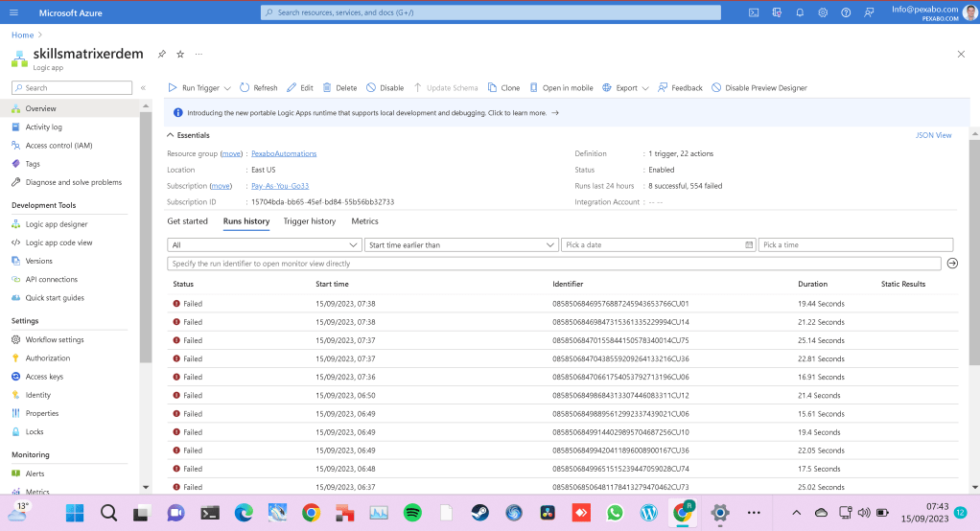Expand the Export dropdown
Screen dimensions: 980x531
click(645, 88)
